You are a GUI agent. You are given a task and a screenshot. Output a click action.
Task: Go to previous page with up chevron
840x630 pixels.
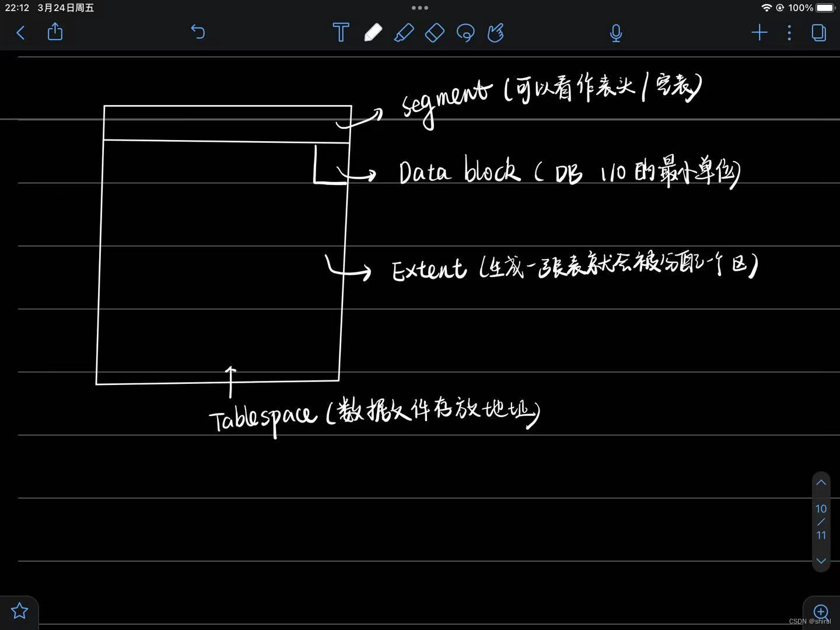pyautogui.click(x=821, y=482)
